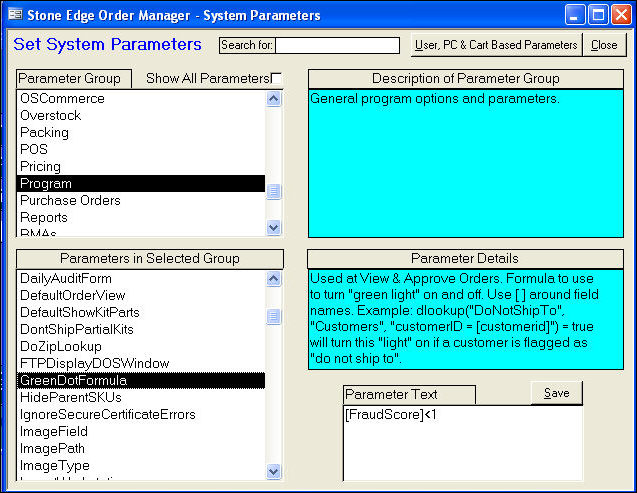The width and height of the screenshot is (637, 493).
Task: Select ImageField parameter
Action: [141, 432]
